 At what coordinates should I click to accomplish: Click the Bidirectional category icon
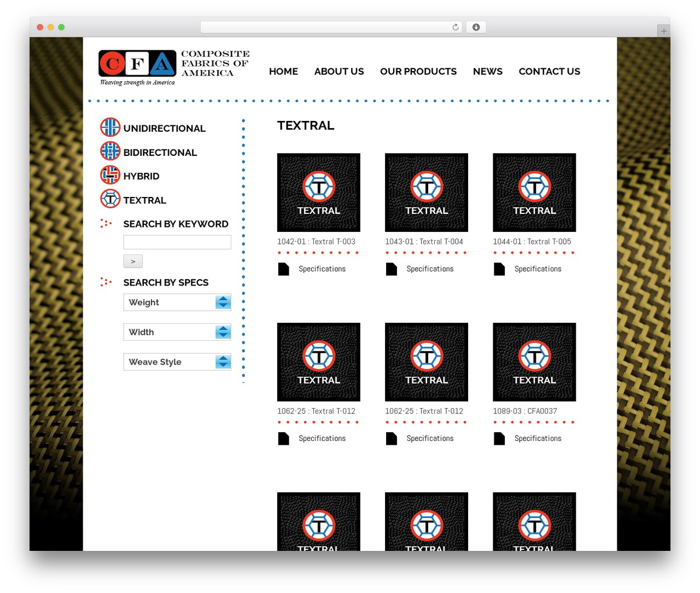[x=110, y=151]
